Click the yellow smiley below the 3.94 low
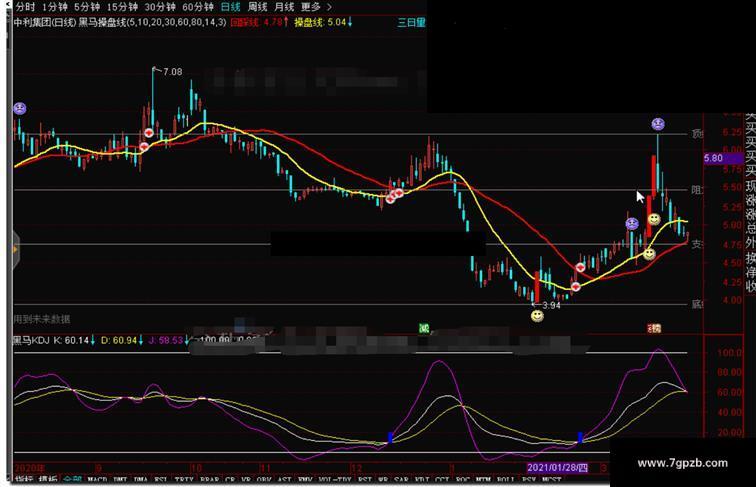 (537, 316)
